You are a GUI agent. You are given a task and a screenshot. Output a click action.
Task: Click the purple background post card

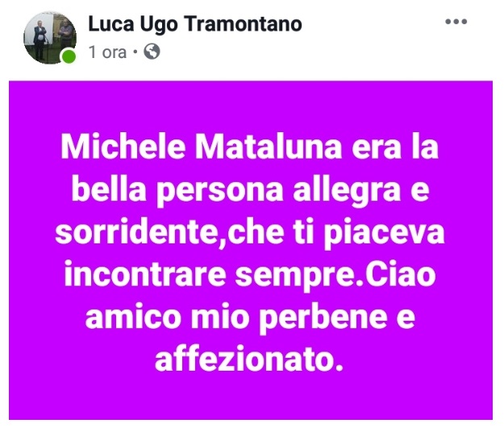pos(251,251)
